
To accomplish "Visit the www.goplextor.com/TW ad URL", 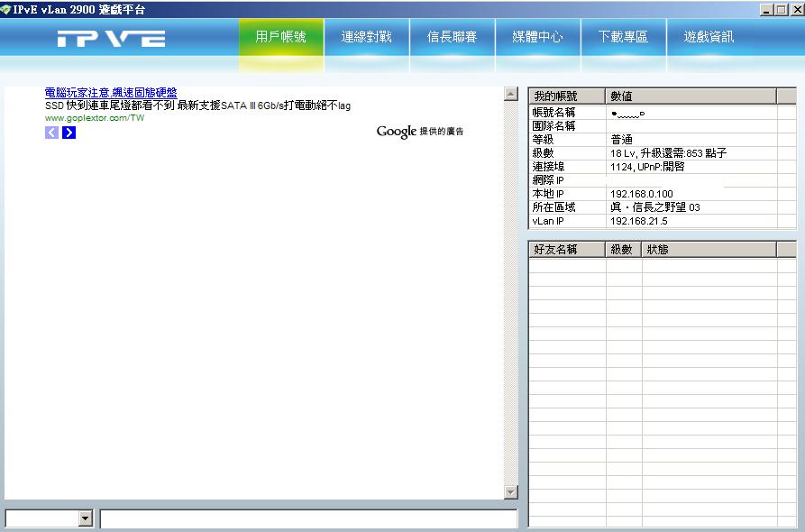I will point(95,118).
